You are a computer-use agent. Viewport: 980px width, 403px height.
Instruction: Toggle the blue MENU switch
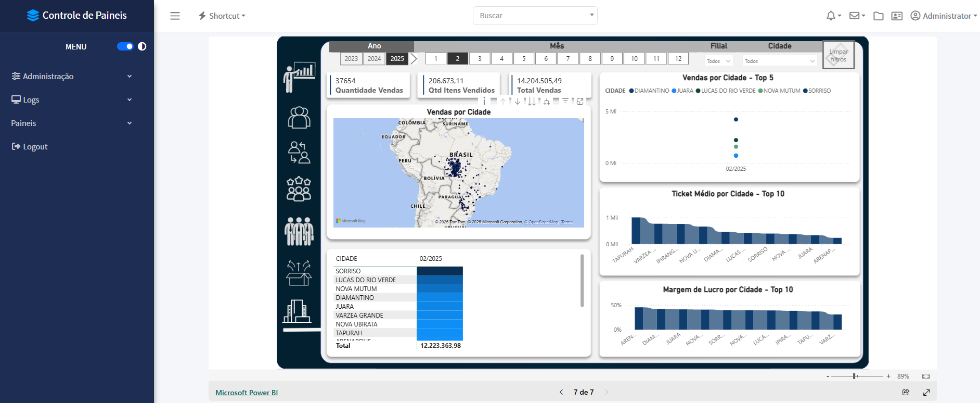[125, 46]
